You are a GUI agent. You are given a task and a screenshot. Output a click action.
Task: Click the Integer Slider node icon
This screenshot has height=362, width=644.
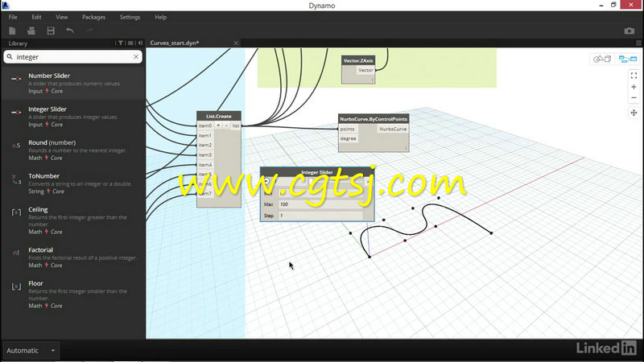(x=16, y=112)
